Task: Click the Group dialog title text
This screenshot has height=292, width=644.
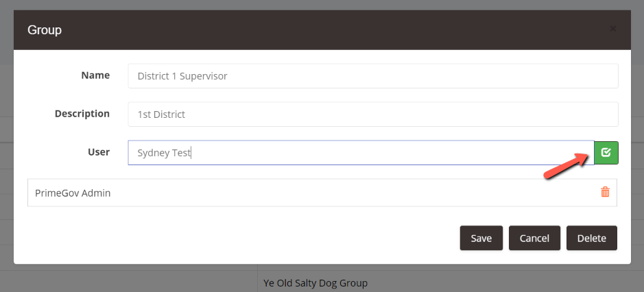Action: point(45,30)
